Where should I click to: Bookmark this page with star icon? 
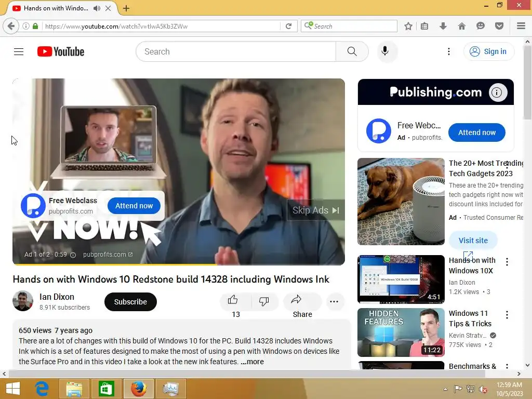click(x=408, y=26)
